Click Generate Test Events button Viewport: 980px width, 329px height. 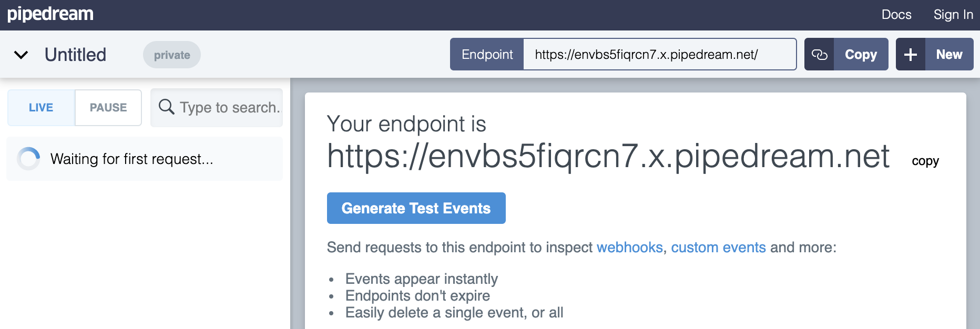pos(416,208)
